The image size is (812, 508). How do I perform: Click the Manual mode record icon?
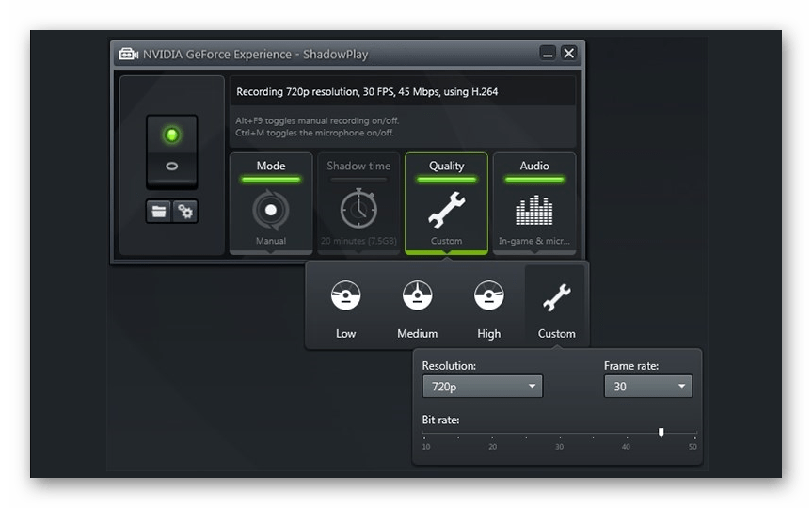[271, 210]
